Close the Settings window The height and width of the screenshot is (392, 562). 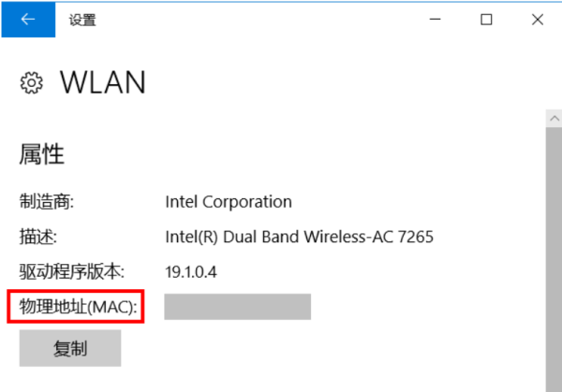click(x=538, y=19)
